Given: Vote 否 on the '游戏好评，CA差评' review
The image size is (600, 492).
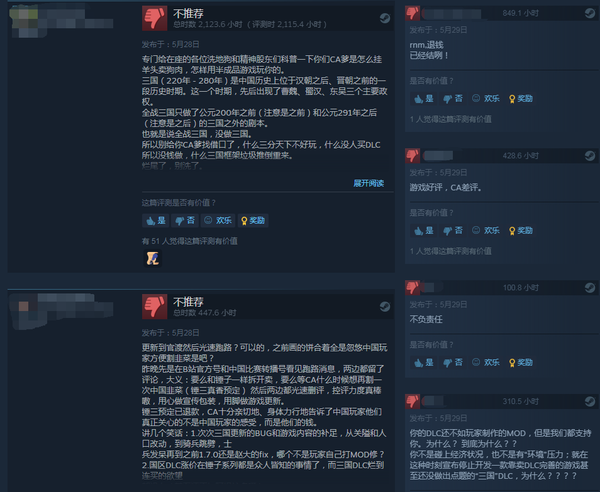Looking at the screenshot, I should point(453,231).
